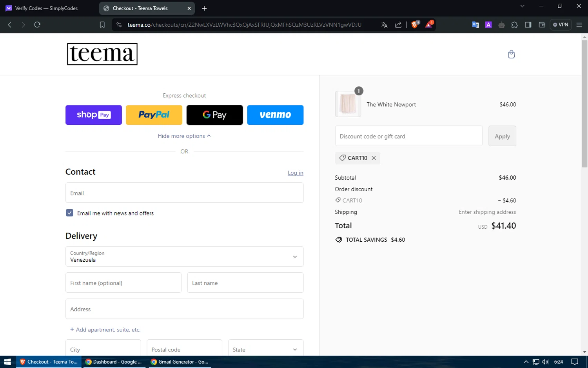Switch to Verify Codes — SimplyCodes tab

tap(47, 8)
